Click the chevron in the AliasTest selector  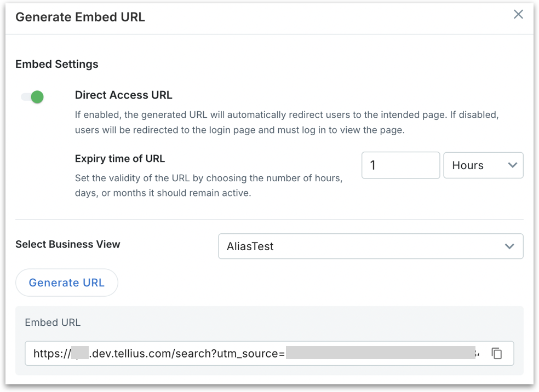click(509, 246)
